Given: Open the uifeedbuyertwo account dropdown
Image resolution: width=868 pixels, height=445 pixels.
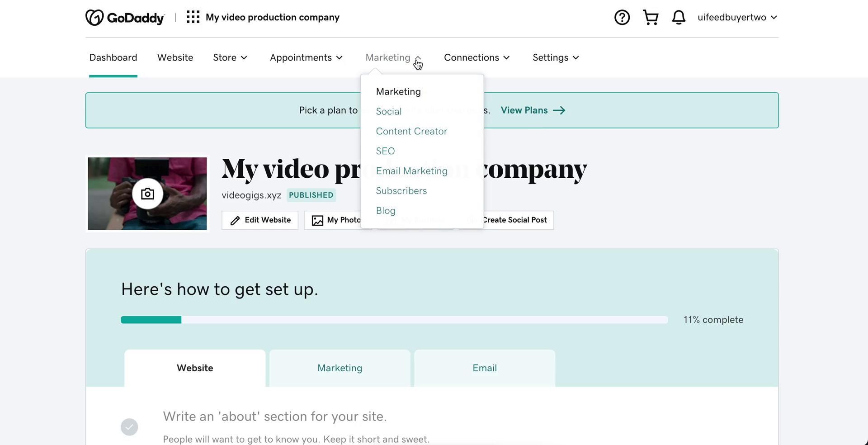Looking at the screenshot, I should (737, 18).
